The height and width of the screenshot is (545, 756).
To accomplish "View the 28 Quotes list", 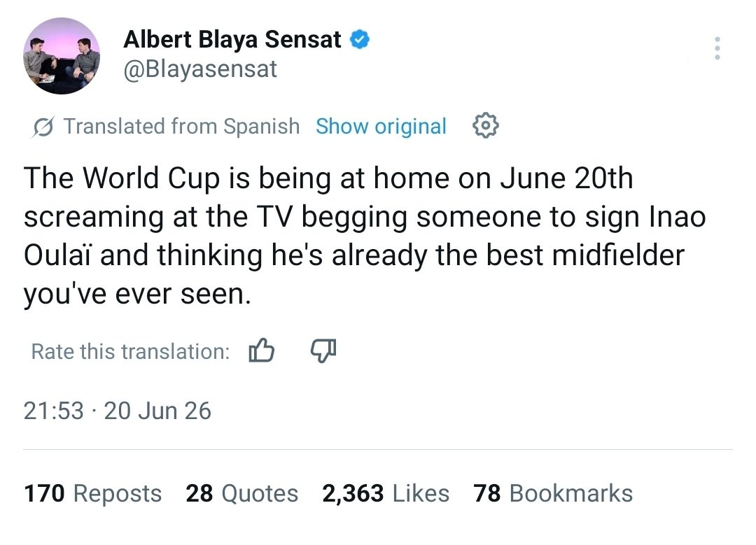I will coord(241,493).
